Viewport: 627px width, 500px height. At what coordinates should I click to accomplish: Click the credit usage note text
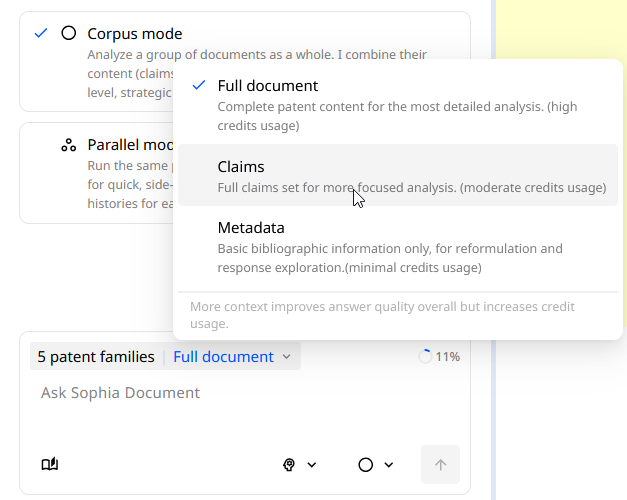[382, 315]
